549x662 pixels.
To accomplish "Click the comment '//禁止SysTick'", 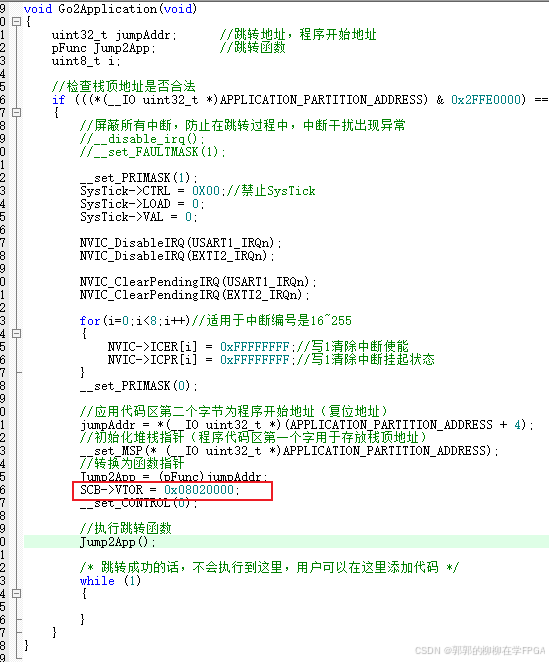I will point(271,191).
